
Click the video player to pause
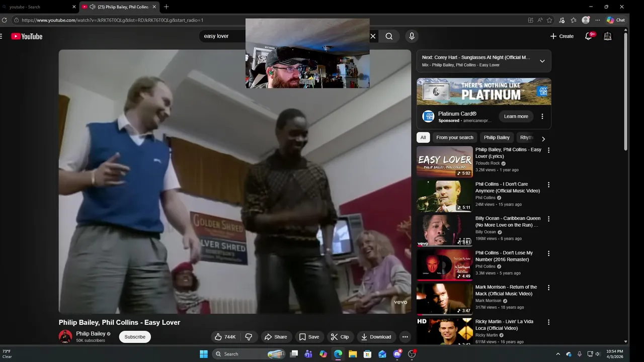pos(235,182)
